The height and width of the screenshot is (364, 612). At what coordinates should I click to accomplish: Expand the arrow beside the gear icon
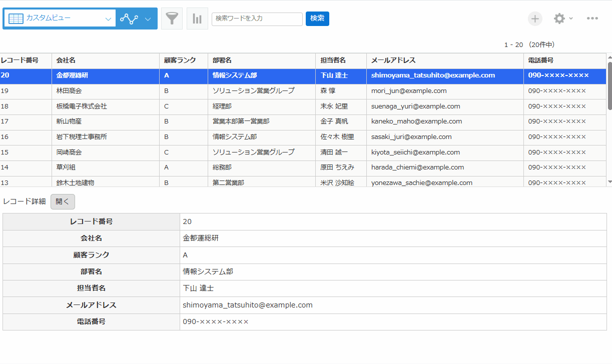[571, 18]
